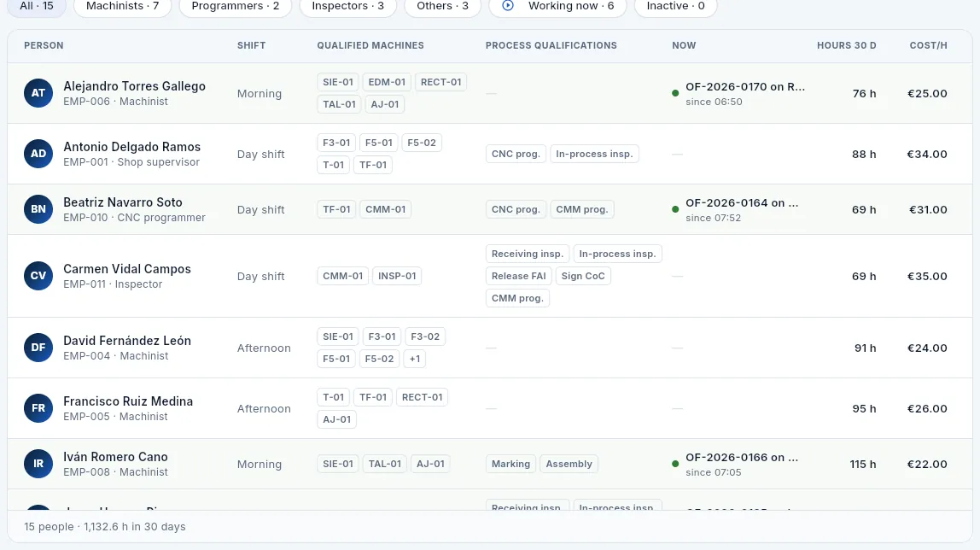
Task: Sort by COST/H column header
Action: click(928, 45)
